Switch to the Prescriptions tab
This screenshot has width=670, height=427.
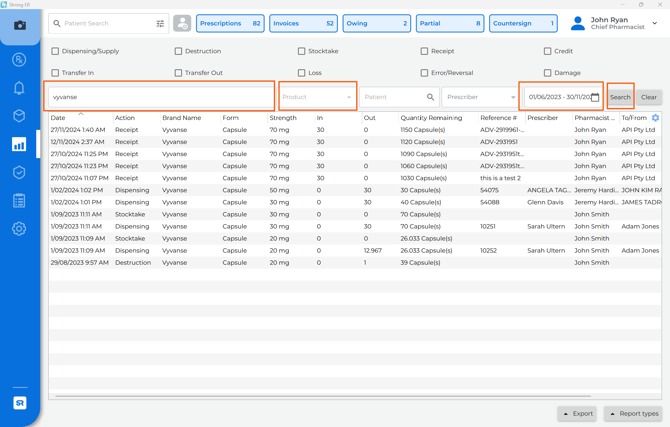(x=230, y=23)
